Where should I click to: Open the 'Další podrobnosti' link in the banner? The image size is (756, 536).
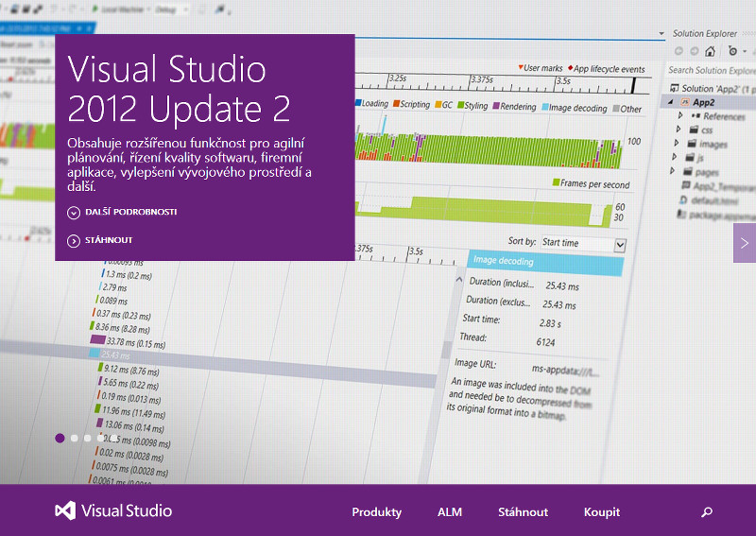point(122,213)
